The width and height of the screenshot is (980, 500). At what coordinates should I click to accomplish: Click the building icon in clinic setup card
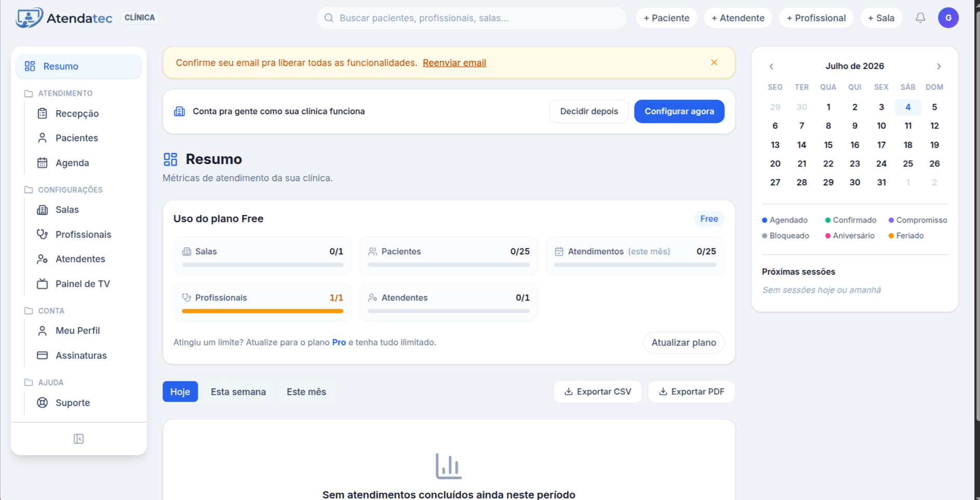click(x=180, y=111)
